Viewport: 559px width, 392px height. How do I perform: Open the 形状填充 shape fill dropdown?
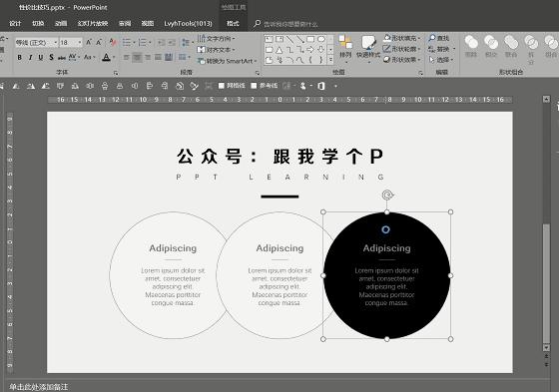(401, 38)
